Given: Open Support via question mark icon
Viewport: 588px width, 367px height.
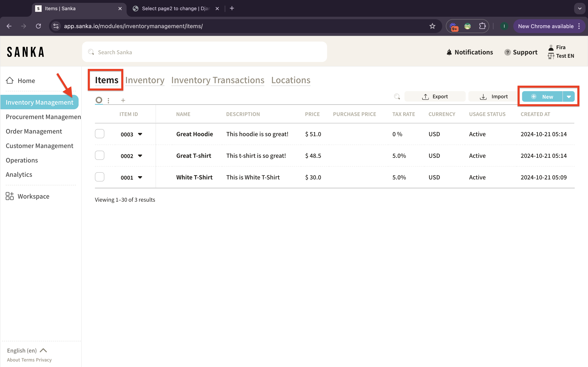Looking at the screenshot, I should 507,52.
